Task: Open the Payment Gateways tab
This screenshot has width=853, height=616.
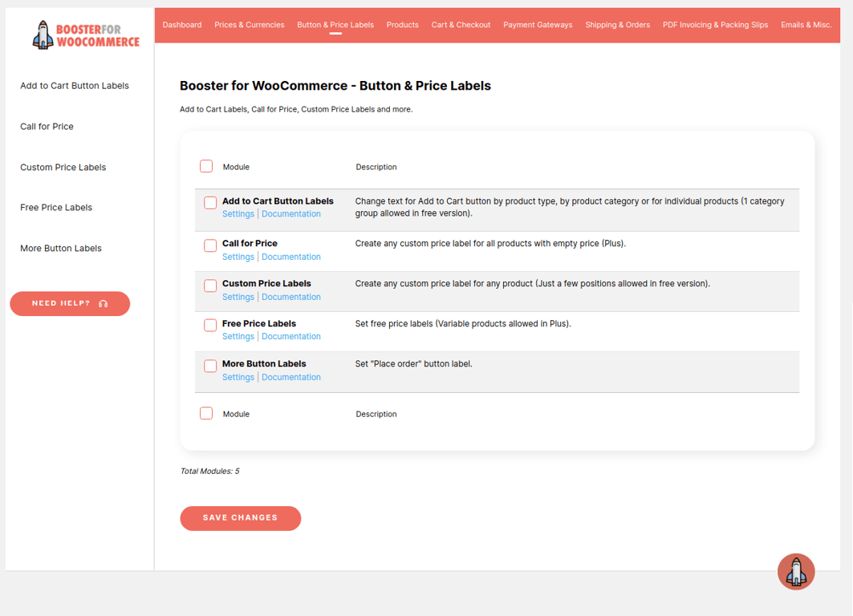Action: click(538, 25)
